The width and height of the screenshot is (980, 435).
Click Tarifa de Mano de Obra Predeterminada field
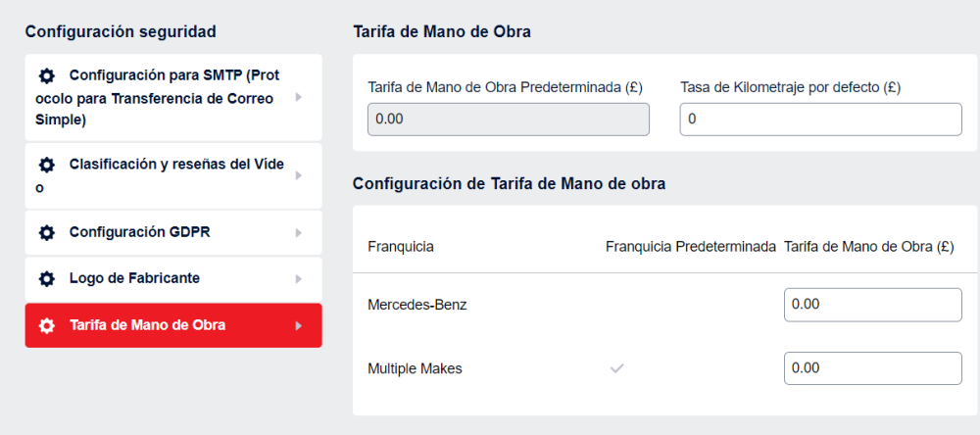tap(508, 120)
